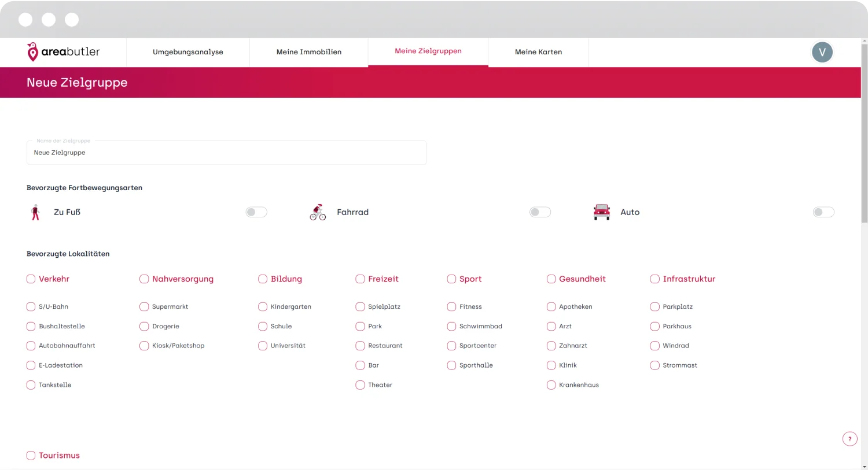The height and width of the screenshot is (470, 868).
Task: Tick the Tourismus category checkbox
Action: point(31,456)
